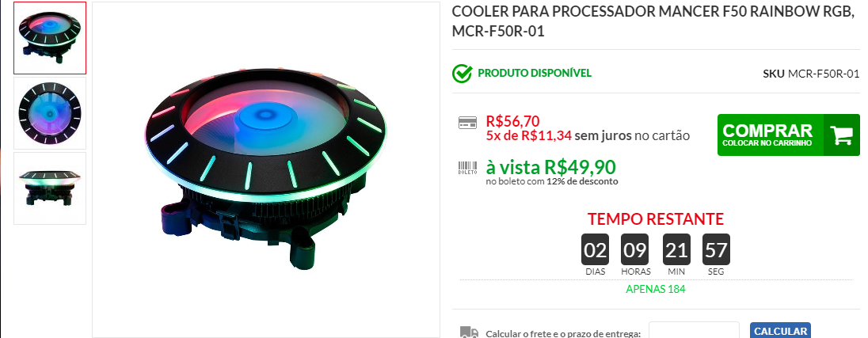868x338 pixels.
Task: Click the delivery truck shipping icon
Action: point(469,333)
